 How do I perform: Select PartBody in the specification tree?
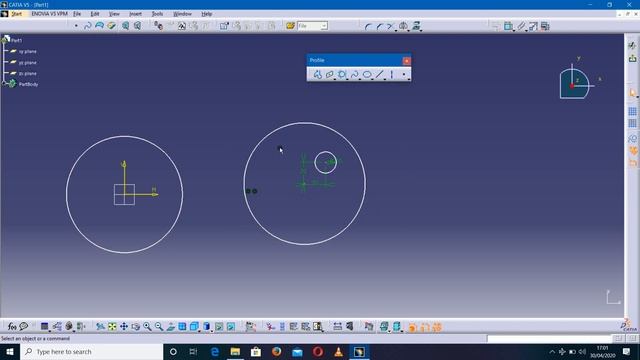28,84
